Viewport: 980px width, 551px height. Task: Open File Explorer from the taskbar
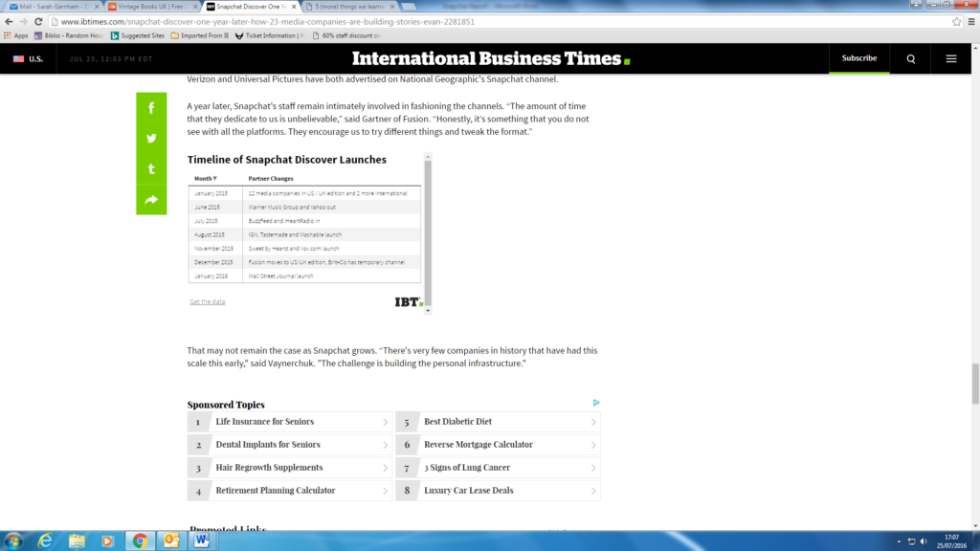coord(77,541)
